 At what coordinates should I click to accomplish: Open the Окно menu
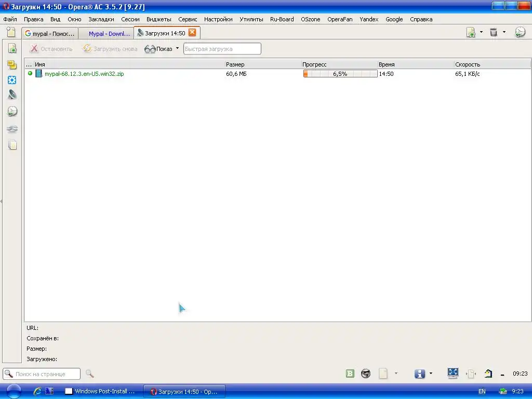point(74,19)
